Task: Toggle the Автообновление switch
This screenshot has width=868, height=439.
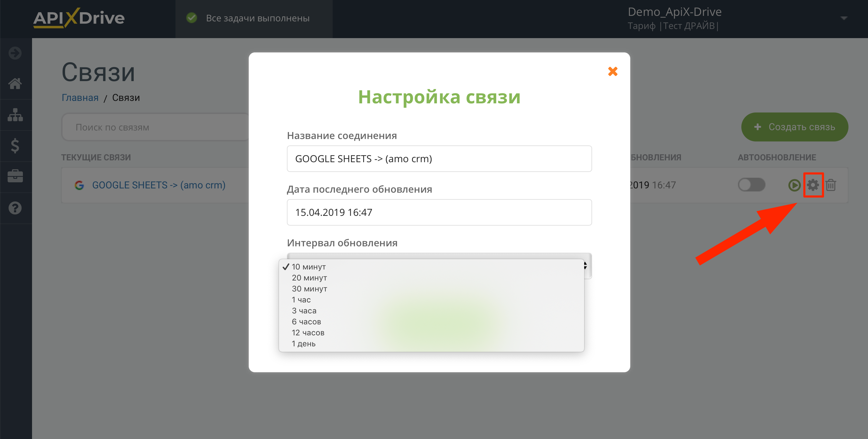Action: [751, 185]
